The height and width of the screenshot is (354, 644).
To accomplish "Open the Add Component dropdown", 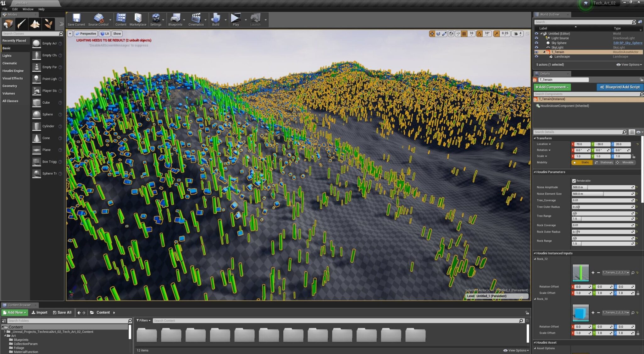I will coord(552,87).
